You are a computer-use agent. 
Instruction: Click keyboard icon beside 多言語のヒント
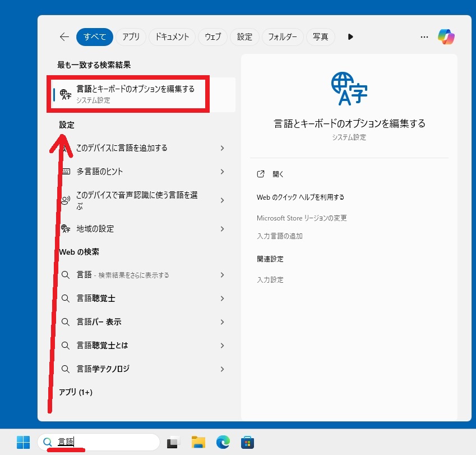[x=66, y=172]
